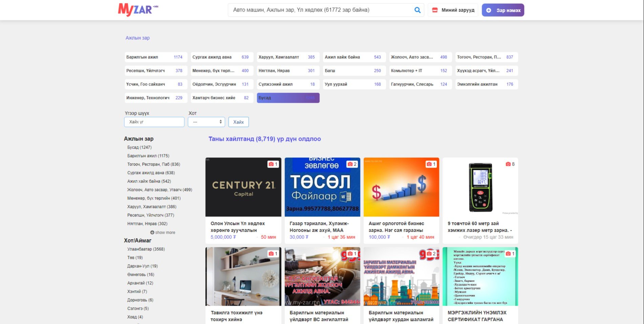Open Үсчин, Гоо сайханч category tile

pos(156,84)
